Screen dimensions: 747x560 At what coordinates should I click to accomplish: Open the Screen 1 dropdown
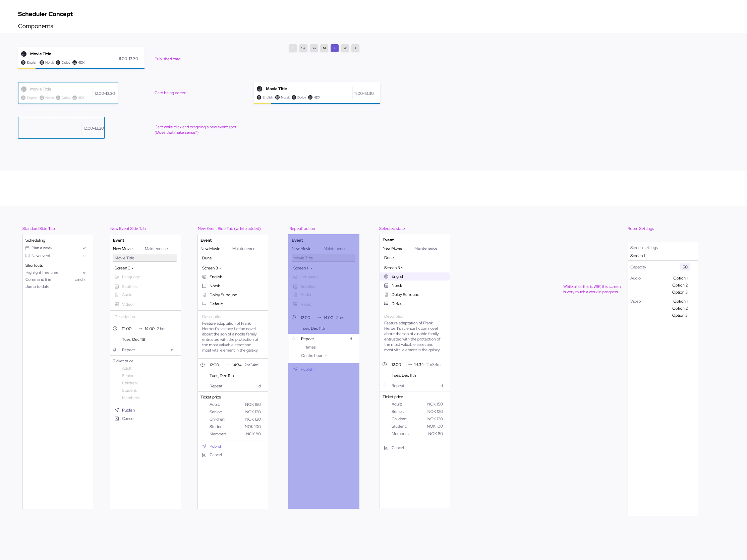(x=302, y=268)
